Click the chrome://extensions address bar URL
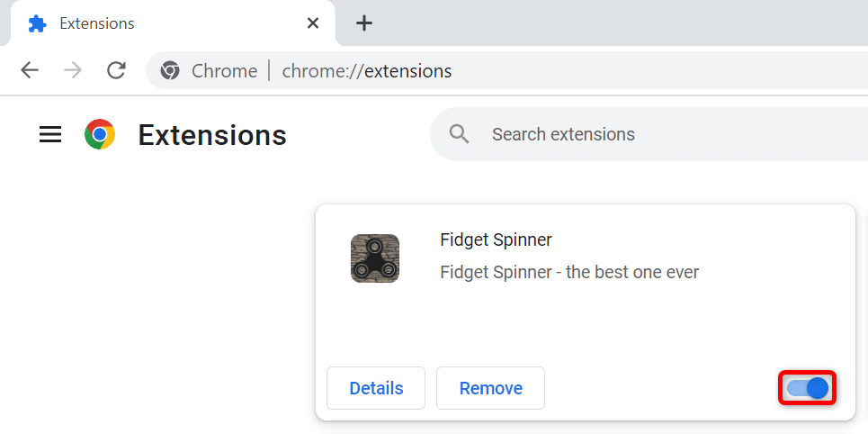 [x=367, y=70]
